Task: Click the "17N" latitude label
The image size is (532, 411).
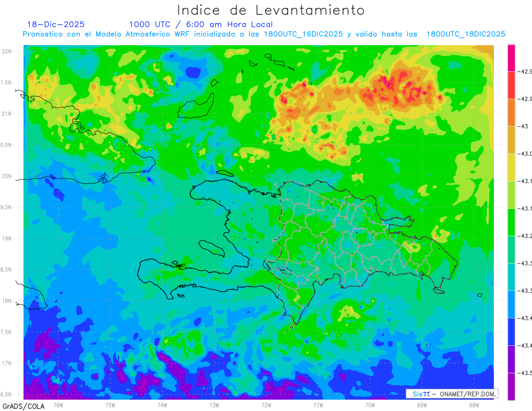Action: pos(7,363)
